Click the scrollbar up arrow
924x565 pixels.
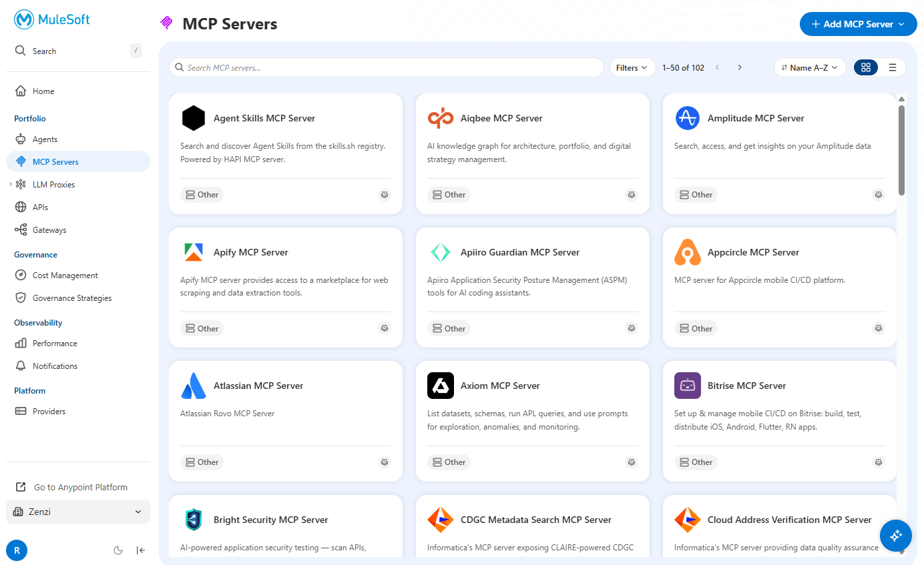click(x=901, y=99)
